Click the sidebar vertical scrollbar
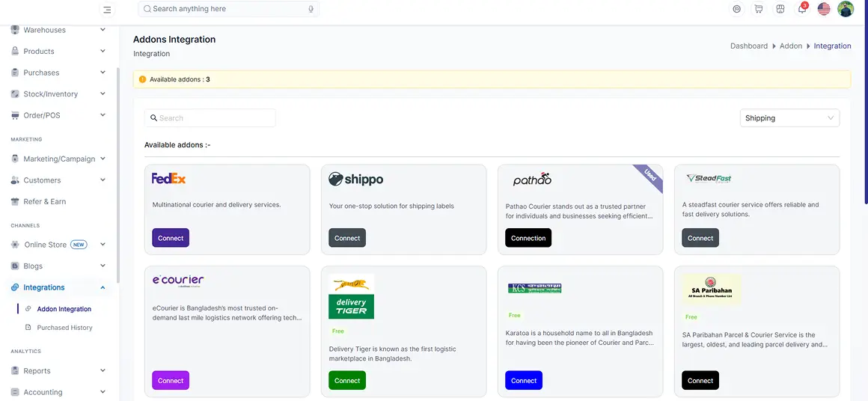 tap(118, 174)
